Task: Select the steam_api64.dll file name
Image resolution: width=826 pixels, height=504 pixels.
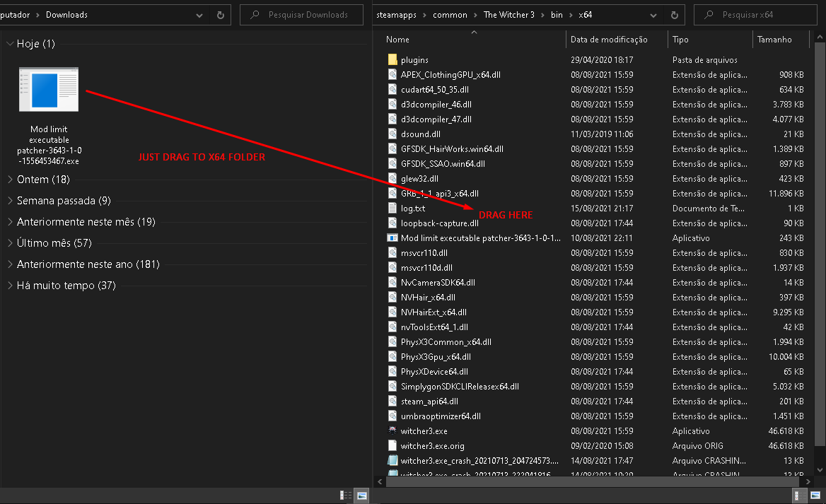Action: [x=429, y=401]
